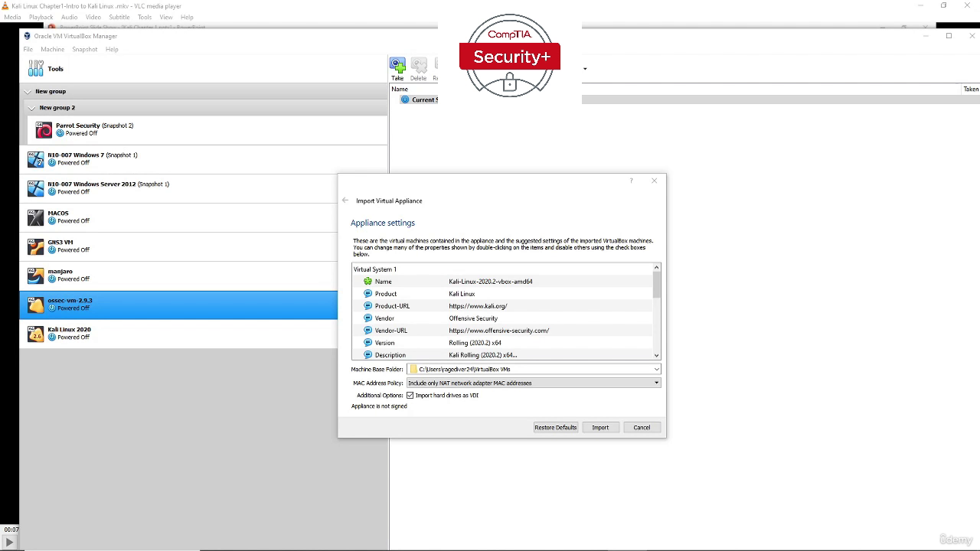Viewport: 980px width, 551px height.
Task: Click the Rolling (2020.2) x64 version value
Action: click(x=475, y=343)
